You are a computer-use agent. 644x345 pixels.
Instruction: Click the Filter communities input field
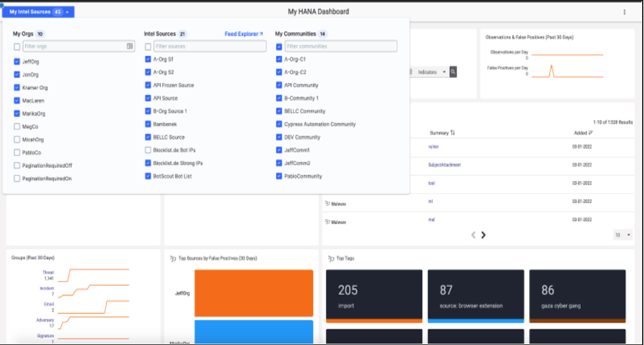coord(341,47)
